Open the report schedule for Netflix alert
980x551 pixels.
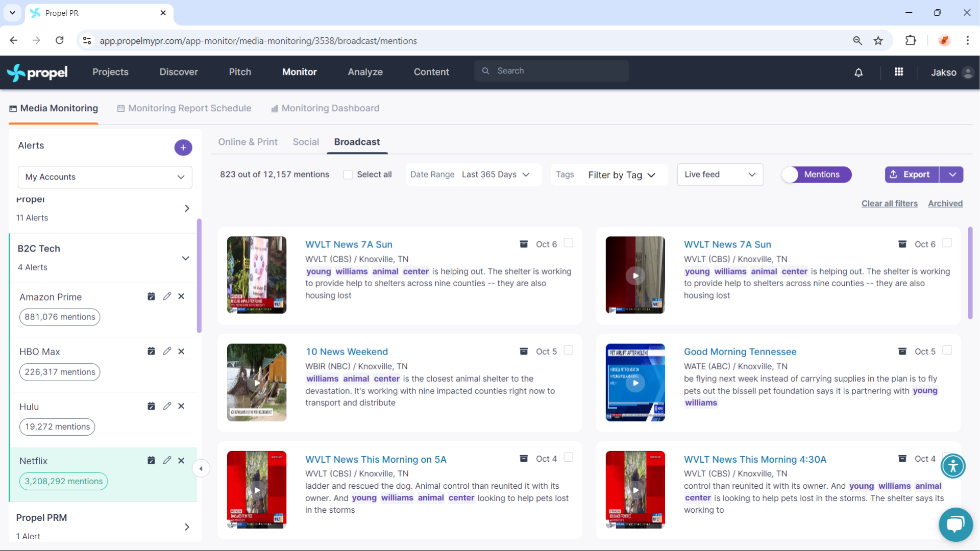click(151, 460)
